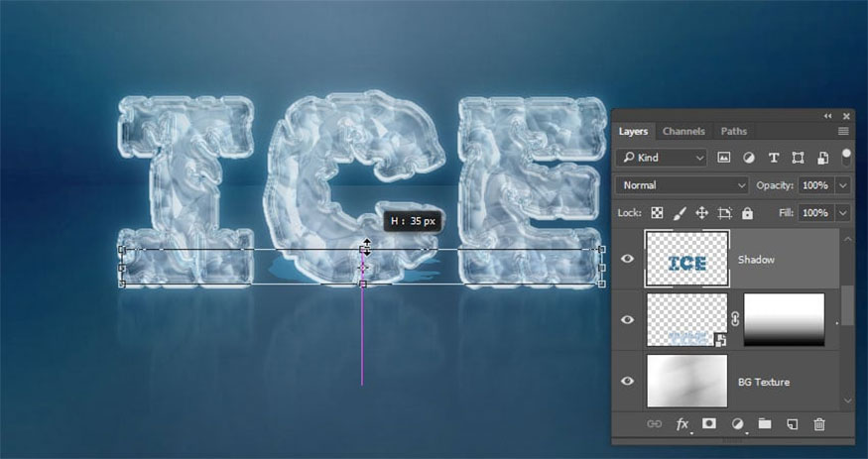Click the layers panel scrollbar thumb

[x=847, y=305]
